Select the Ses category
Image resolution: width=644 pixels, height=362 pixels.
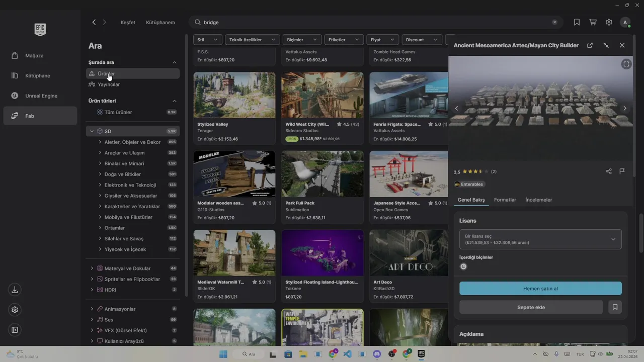click(109, 320)
